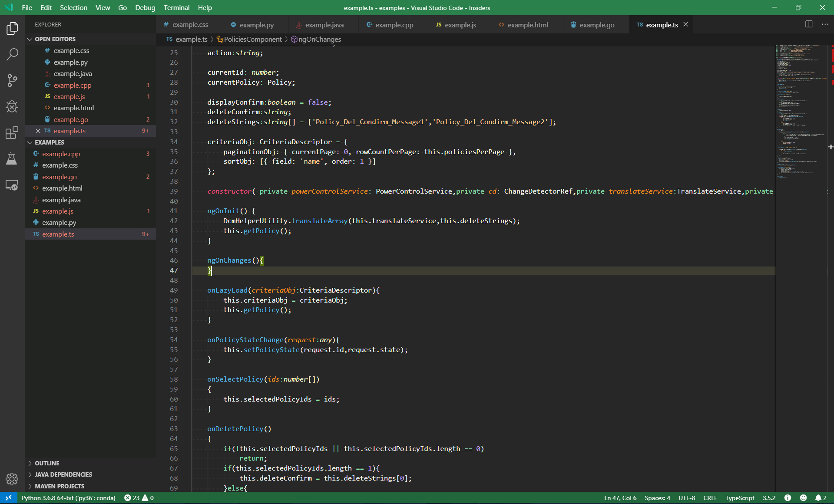Screen dimensions: 834x504
Task: Open the Source Control view
Action: [x=12, y=80]
